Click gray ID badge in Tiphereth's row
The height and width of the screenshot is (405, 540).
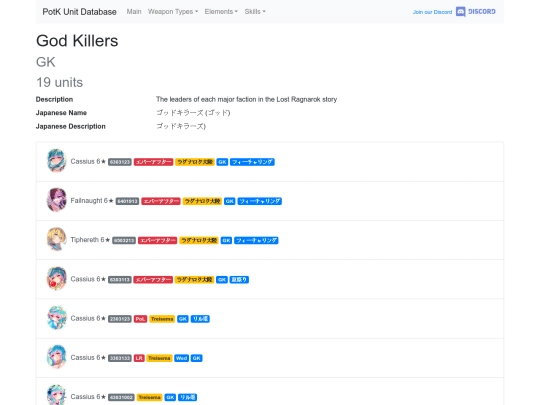pyautogui.click(x=124, y=240)
